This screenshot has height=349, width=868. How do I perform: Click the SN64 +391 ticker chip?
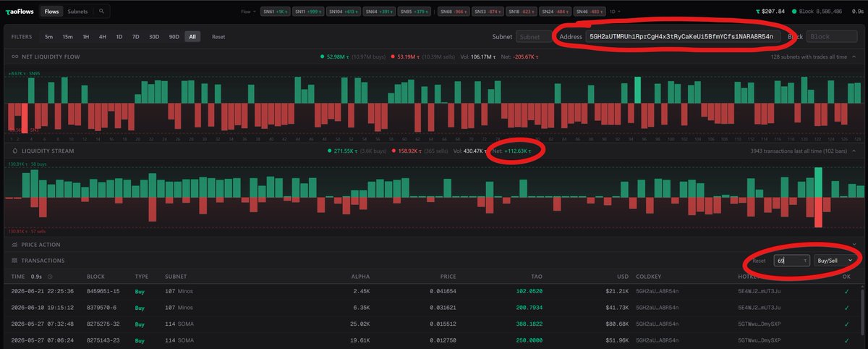pos(378,12)
